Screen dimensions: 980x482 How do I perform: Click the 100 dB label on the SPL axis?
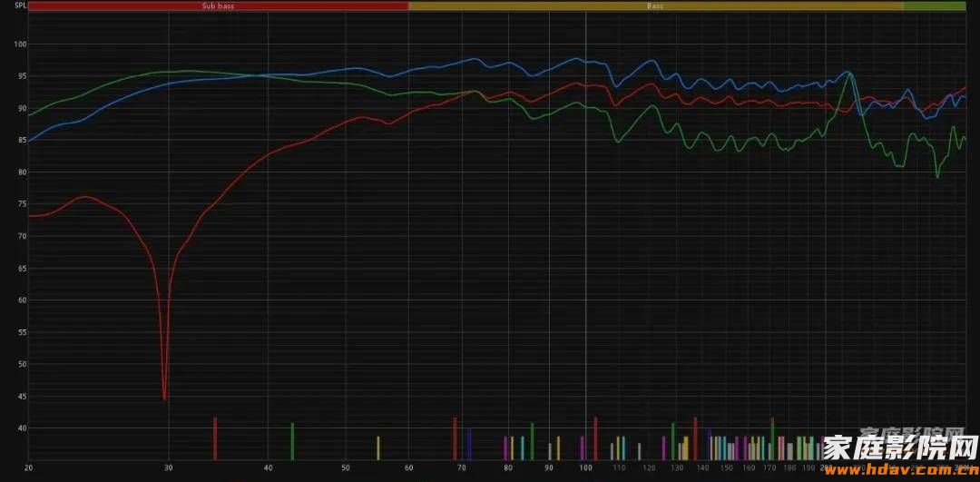(x=21, y=45)
